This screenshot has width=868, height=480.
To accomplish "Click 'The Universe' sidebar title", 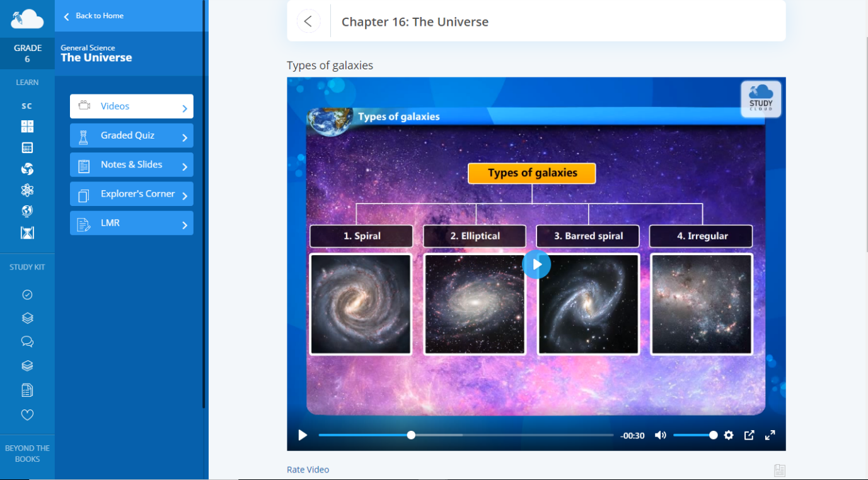I will coord(96,58).
